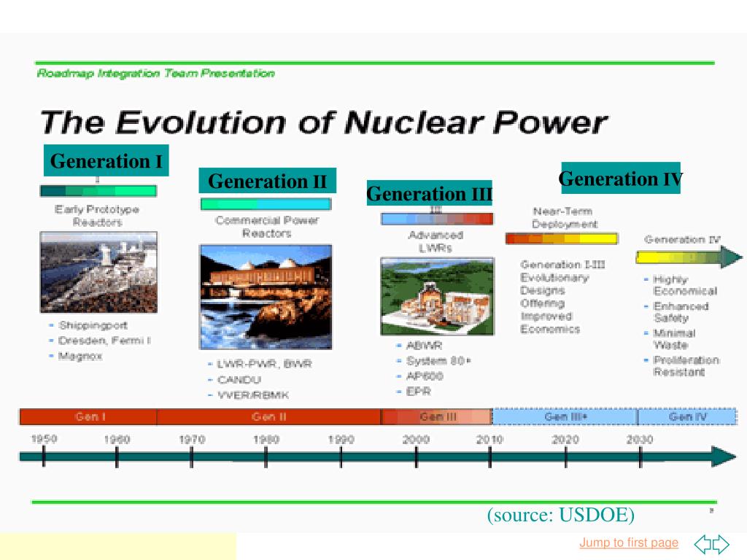Viewport: 747px width, 560px height.
Task: Click the 2010 year tick label
Action: [x=489, y=439]
